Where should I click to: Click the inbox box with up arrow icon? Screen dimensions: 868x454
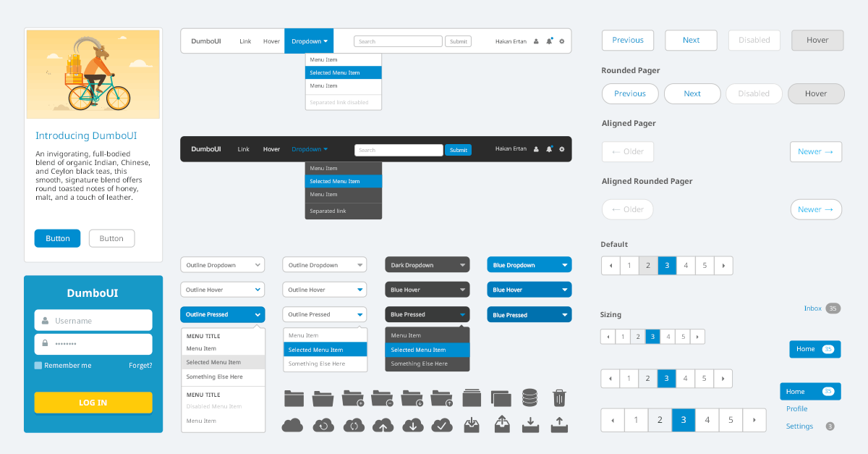(x=501, y=424)
